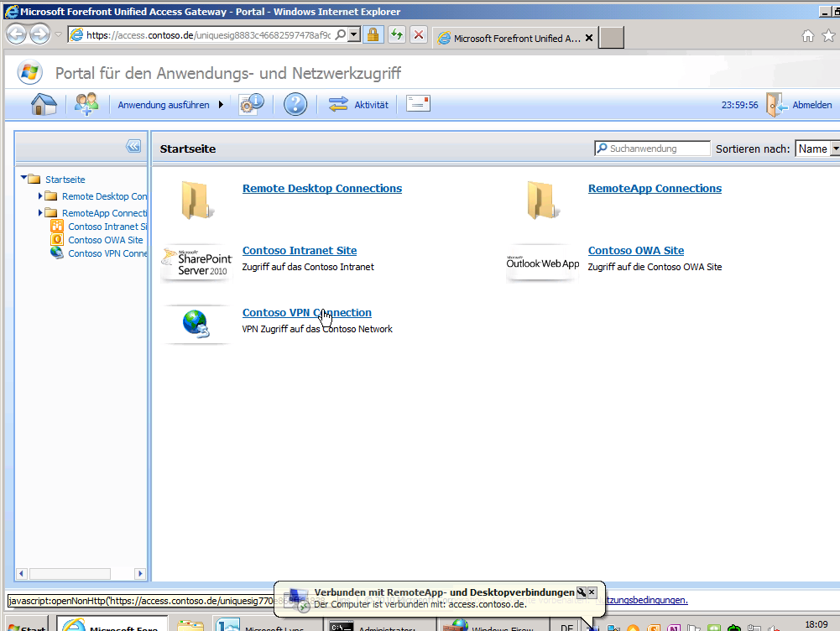The width and height of the screenshot is (840, 631).
Task: Open the RemoteApp Connections link
Action: [x=655, y=189]
